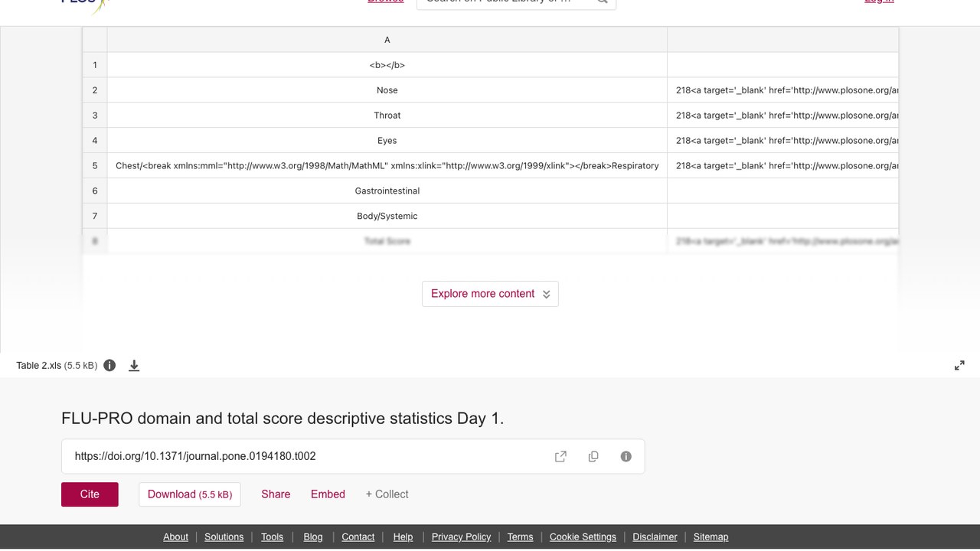The height and width of the screenshot is (551, 980).
Task: Click the + Collect option
Action: pyautogui.click(x=387, y=494)
